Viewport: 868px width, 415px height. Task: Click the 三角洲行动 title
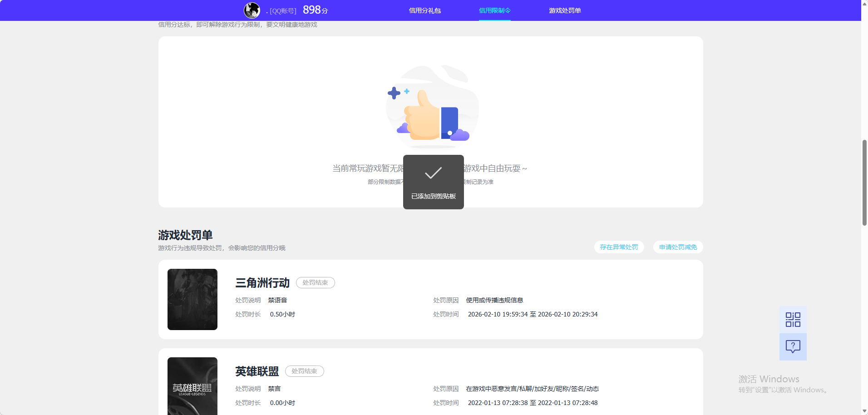(x=262, y=283)
